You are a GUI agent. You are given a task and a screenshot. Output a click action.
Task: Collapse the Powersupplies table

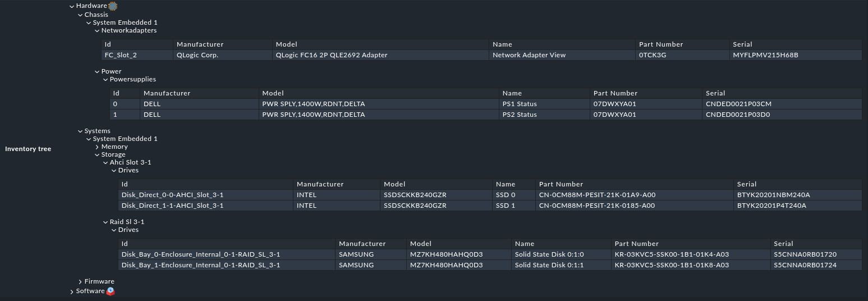point(105,80)
